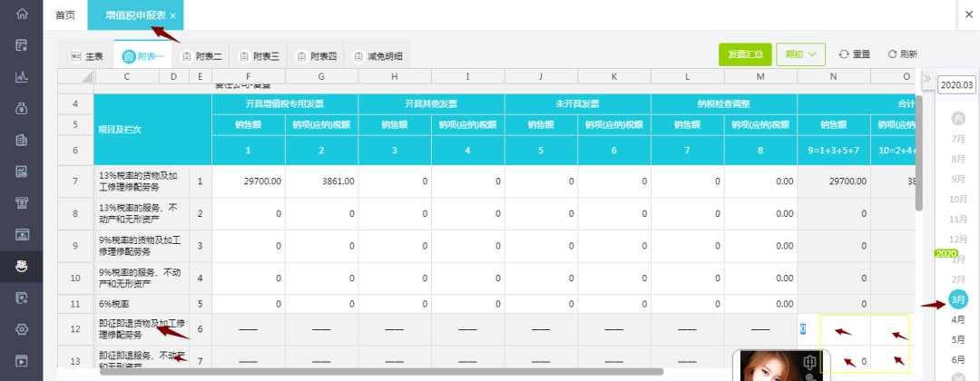Image resolution: width=980 pixels, height=381 pixels.
Task: Expand the 期初 dropdown
Action: pyautogui.click(x=800, y=54)
